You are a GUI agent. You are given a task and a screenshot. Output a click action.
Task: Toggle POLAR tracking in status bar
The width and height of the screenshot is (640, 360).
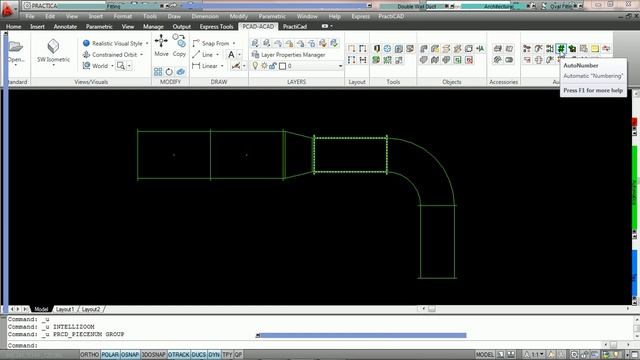pos(110,355)
